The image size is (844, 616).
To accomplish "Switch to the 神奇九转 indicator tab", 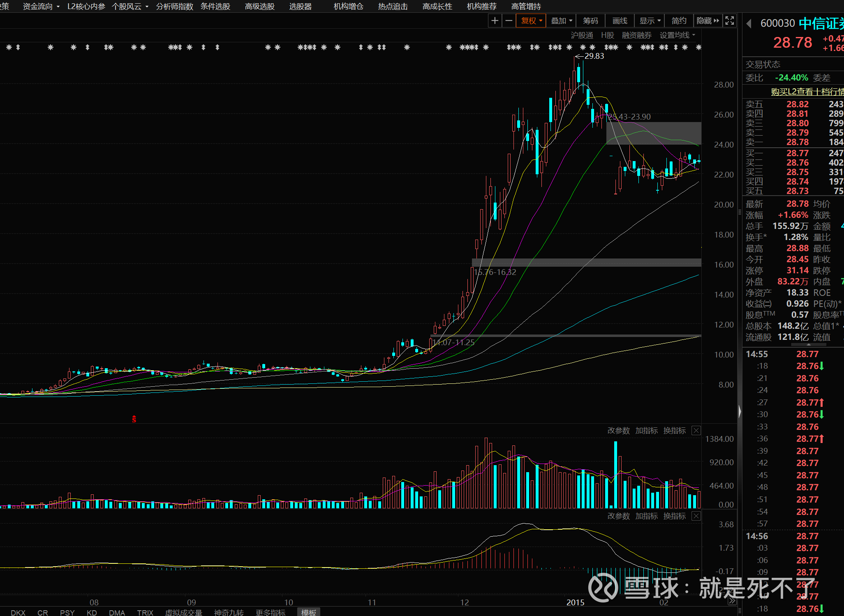I will [229, 612].
